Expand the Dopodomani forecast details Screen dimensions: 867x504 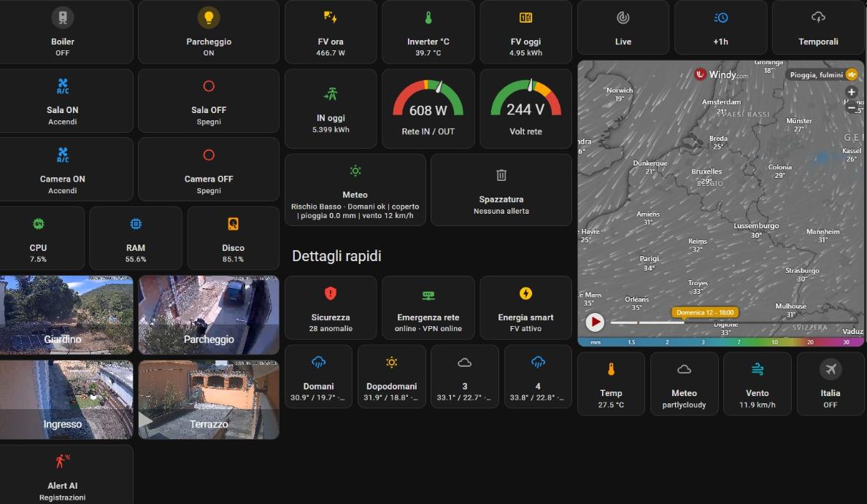click(x=391, y=376)
